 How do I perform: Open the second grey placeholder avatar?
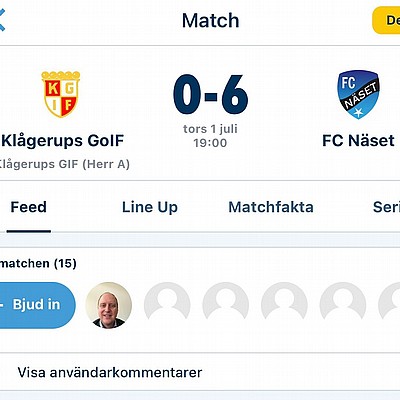[226, 305]
